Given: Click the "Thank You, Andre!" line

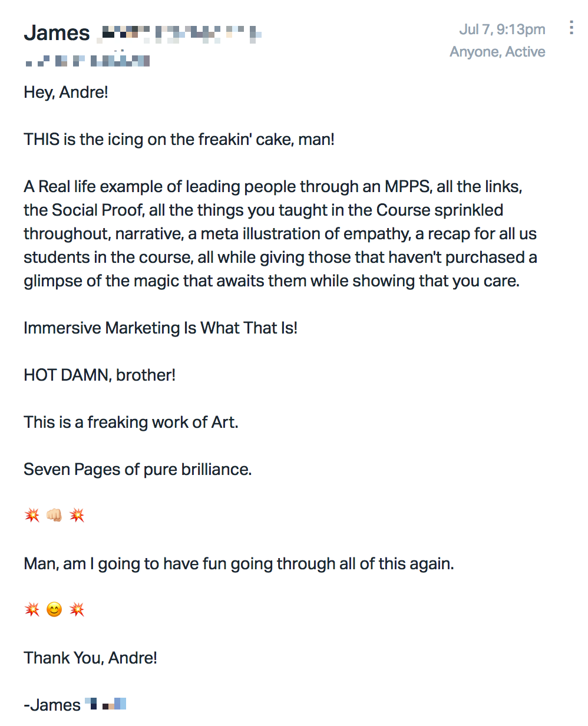Looking at the screenshot, I should (91, 658).
